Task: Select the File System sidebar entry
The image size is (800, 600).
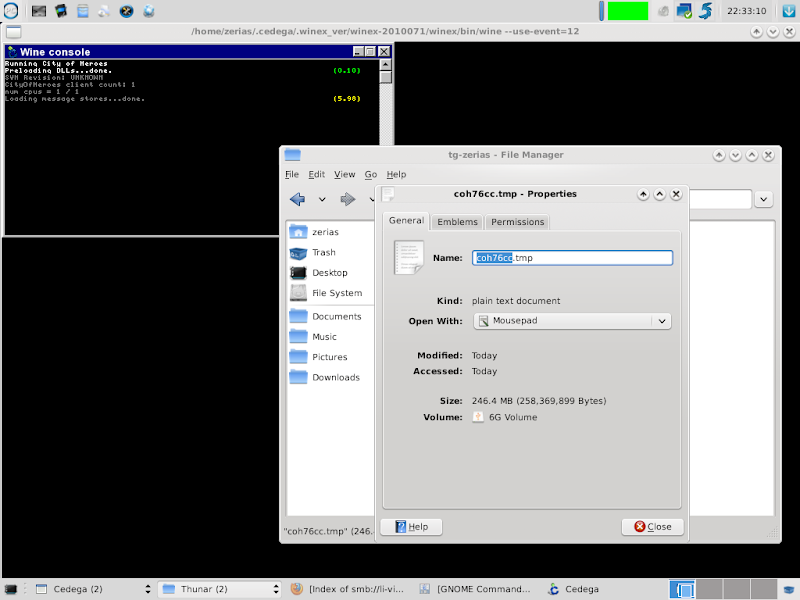Action: click(x=336, y=293)
